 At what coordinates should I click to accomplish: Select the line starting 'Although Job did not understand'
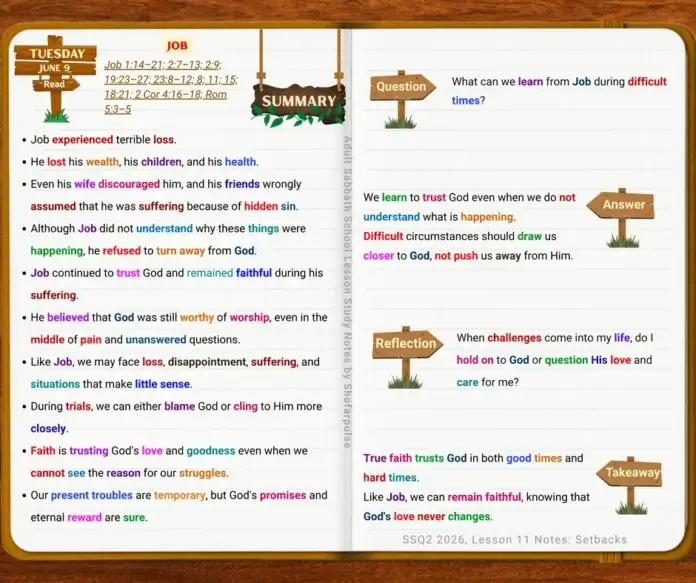point(168,228)
